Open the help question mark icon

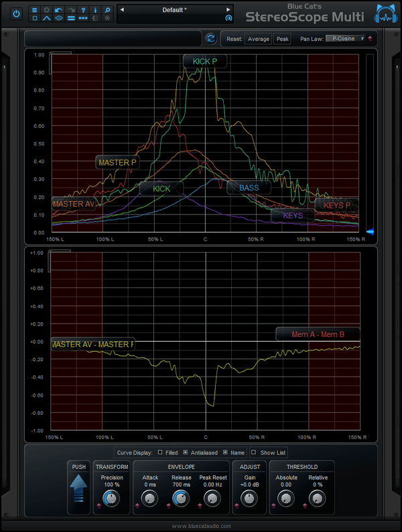coord(82,10)
